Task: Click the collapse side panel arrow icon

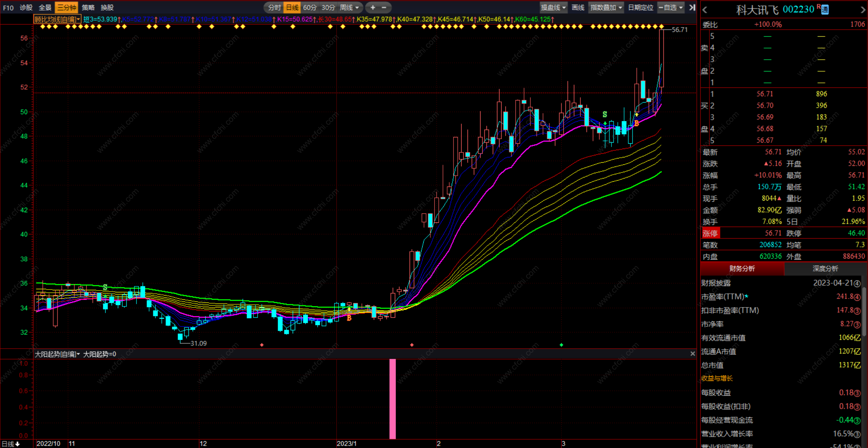Action: (692, 7)
